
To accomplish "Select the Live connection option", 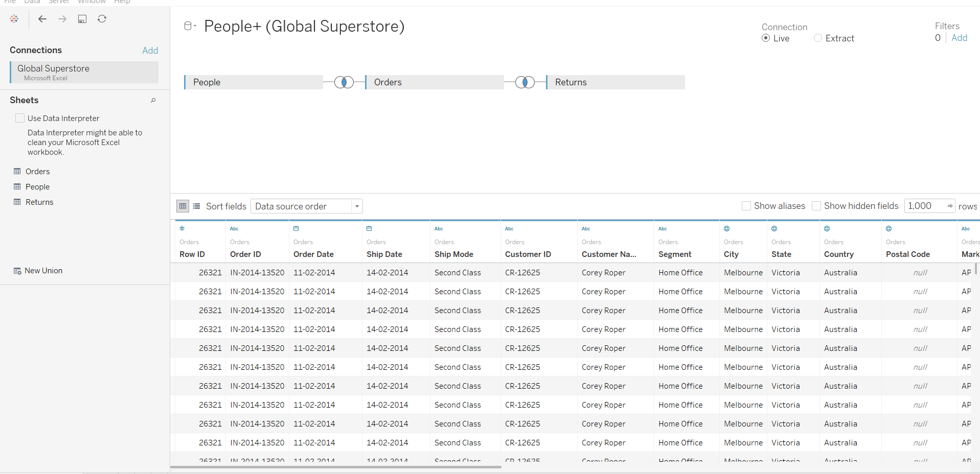I will click(766, 38).
